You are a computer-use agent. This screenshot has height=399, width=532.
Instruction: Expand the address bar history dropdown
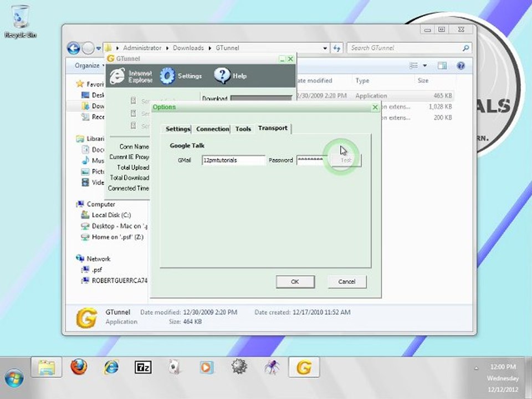pos(325,48)
